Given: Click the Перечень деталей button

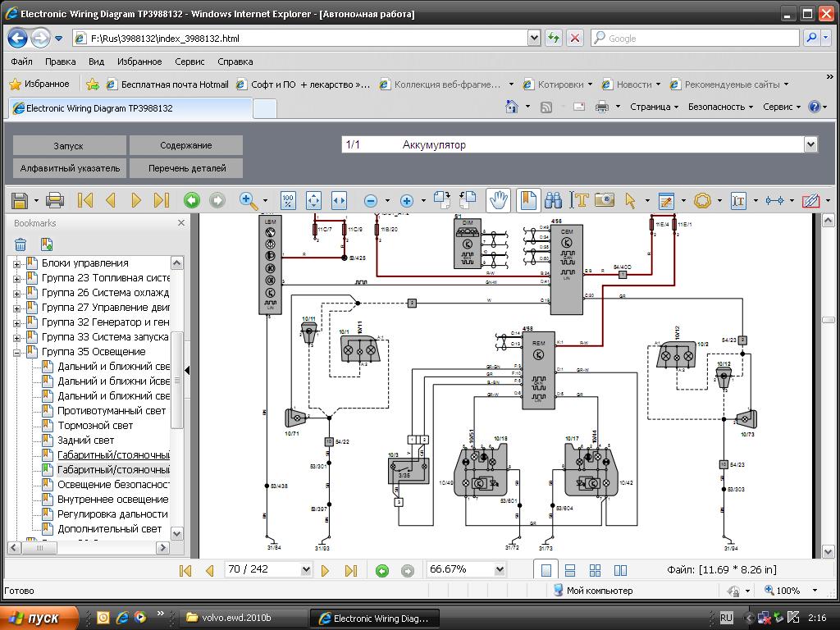Looking at the screenshot, I should click(186, 168).
